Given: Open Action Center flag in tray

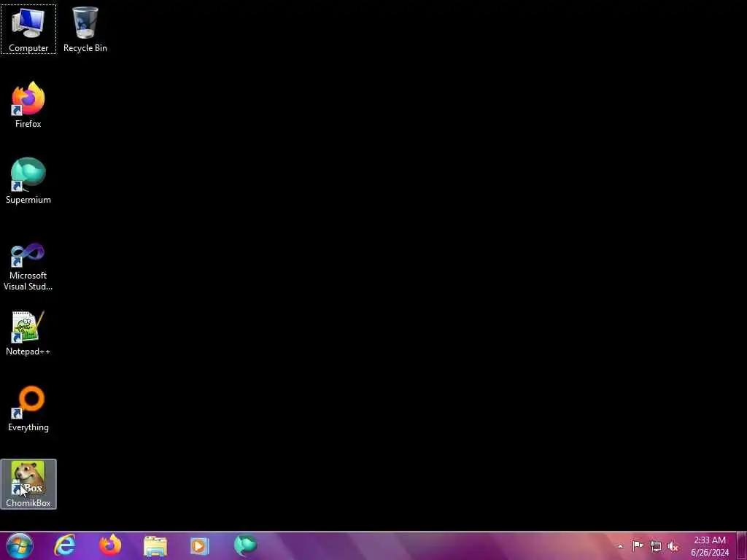Looking at the screenshot, I should click(638, 546).
